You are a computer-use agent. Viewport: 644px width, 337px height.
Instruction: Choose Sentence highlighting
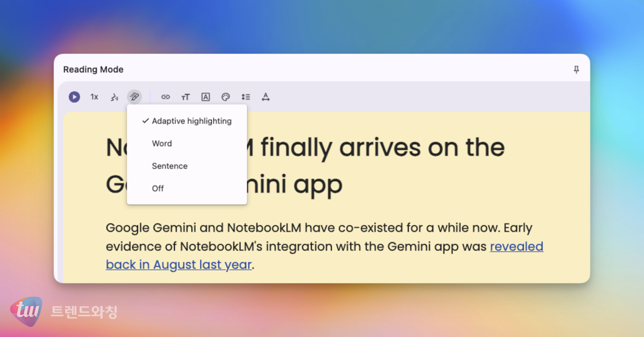[x=170, y=166]
